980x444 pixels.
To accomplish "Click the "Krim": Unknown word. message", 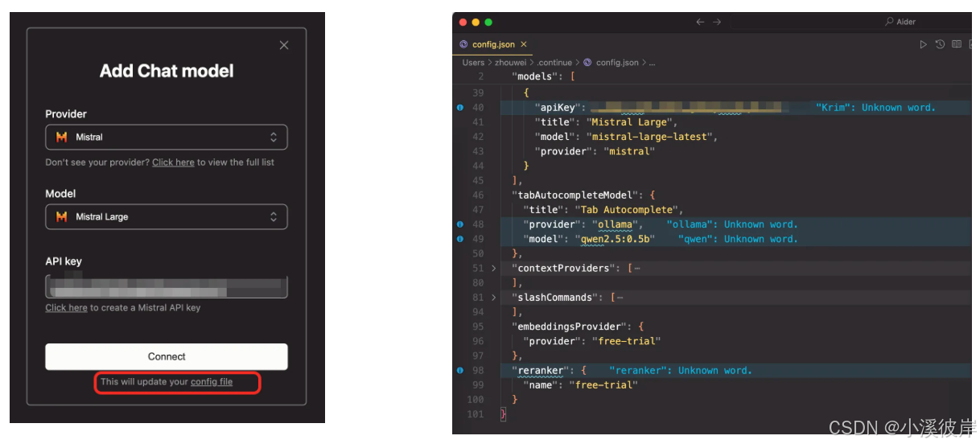I will pos(875,108).
